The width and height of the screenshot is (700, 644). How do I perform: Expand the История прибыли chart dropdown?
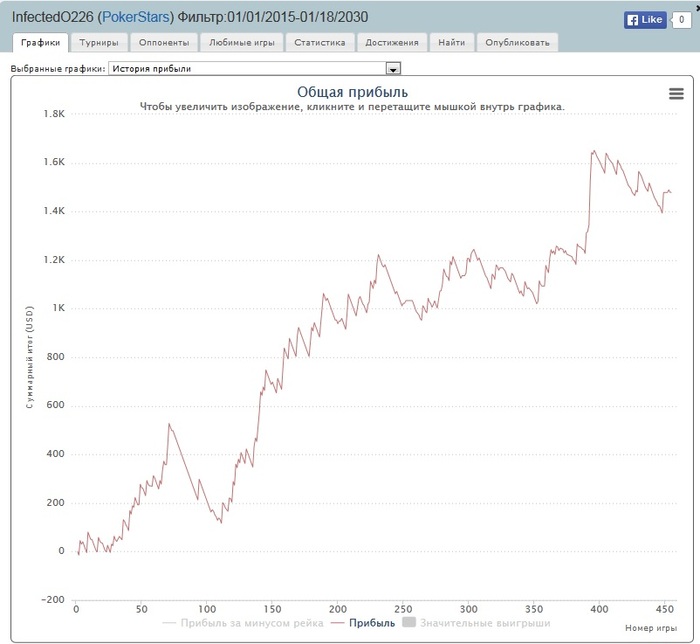(x=254, y=69)
